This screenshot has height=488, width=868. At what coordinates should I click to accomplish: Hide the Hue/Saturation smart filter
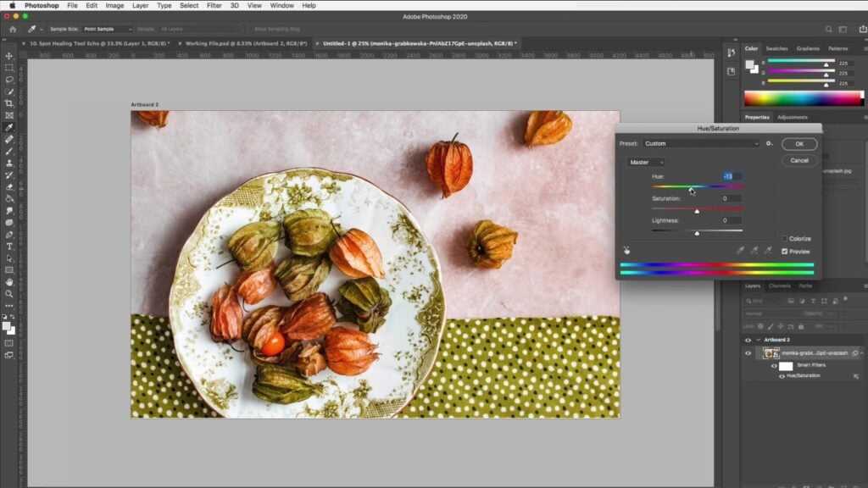tap(782, 375)
